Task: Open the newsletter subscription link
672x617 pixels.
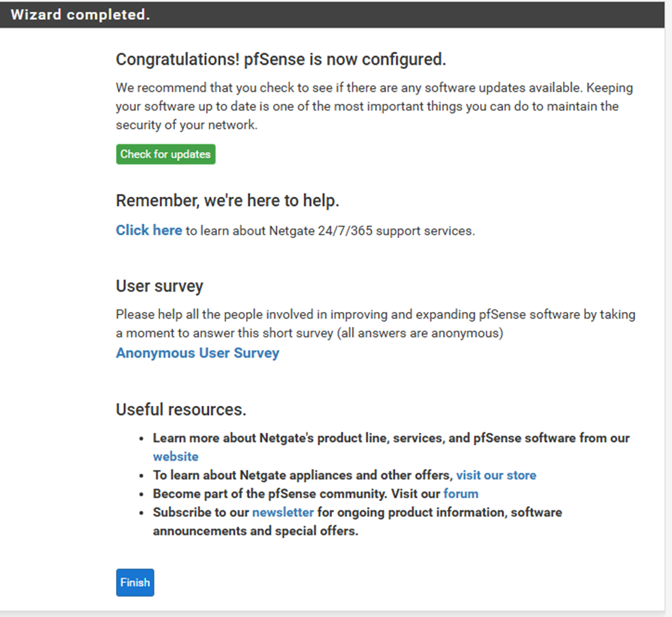Action: 283,512
